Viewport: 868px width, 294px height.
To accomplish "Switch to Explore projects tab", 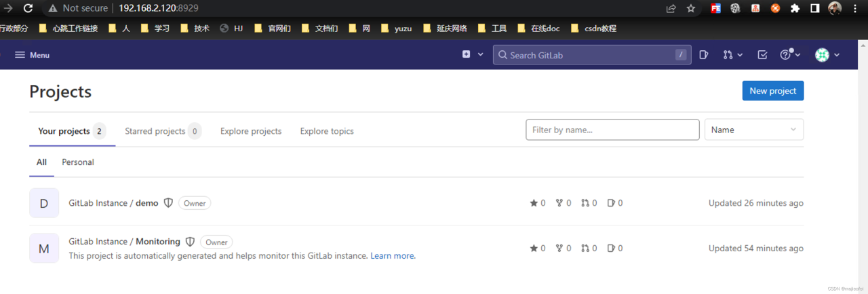I will tap(251, 131).
